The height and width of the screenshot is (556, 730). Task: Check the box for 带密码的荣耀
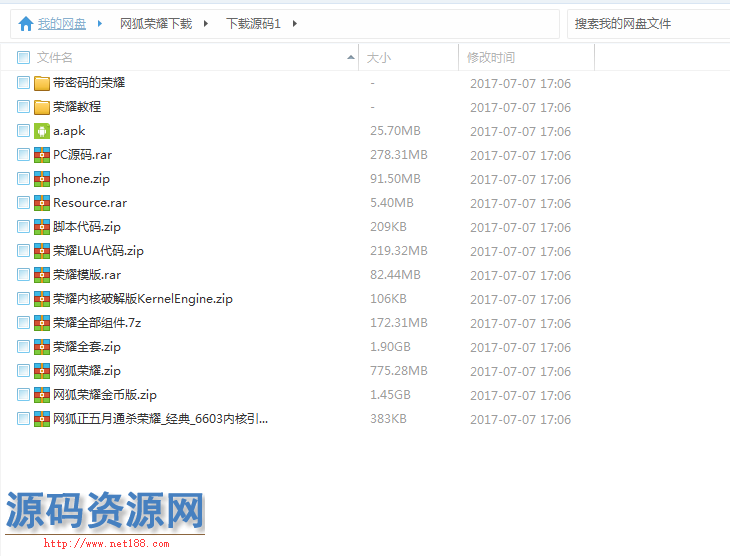pyautogui.click(x=23, y=83)
